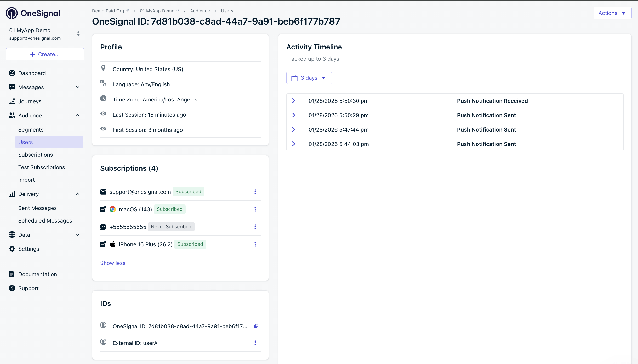Open the three-dot menu for support@onesignal.com subscription
The image size is (638, 364).
(255, 192)
